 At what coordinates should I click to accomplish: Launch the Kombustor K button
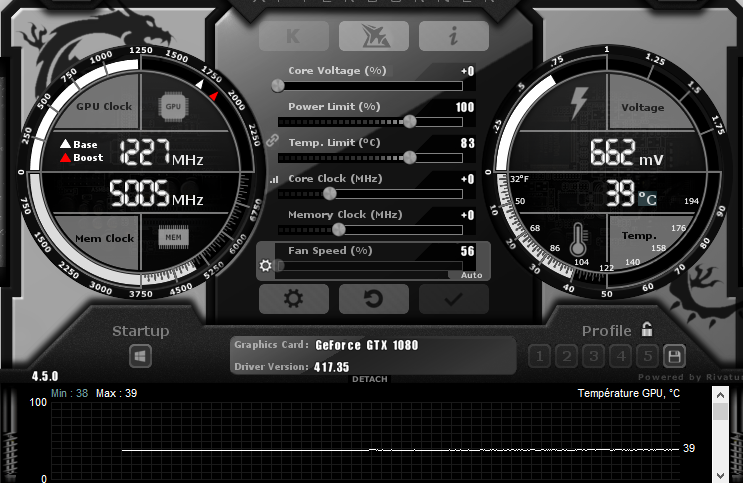coord(294,36)
